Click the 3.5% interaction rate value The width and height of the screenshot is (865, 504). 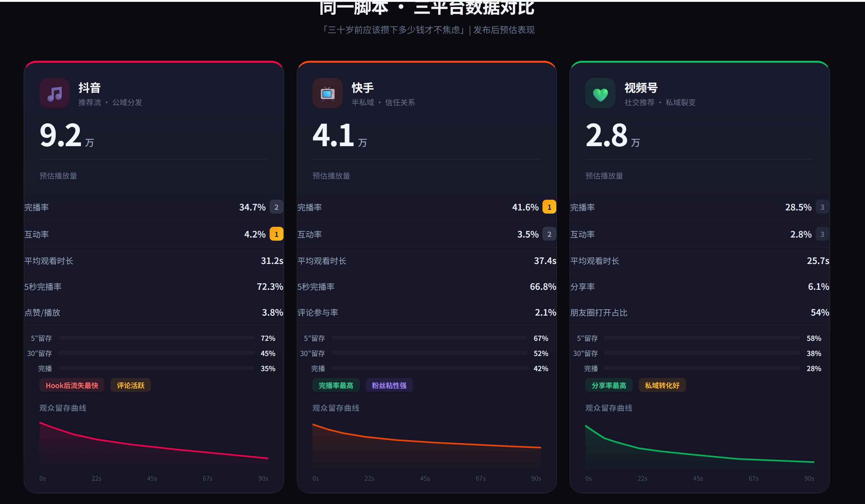click(528, 234)
